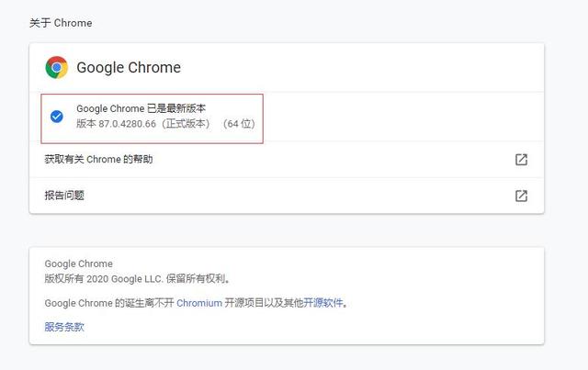
Task: Click the Google Chrome title beside the logo
Action: pyautogui.click(x=129, y=67)
